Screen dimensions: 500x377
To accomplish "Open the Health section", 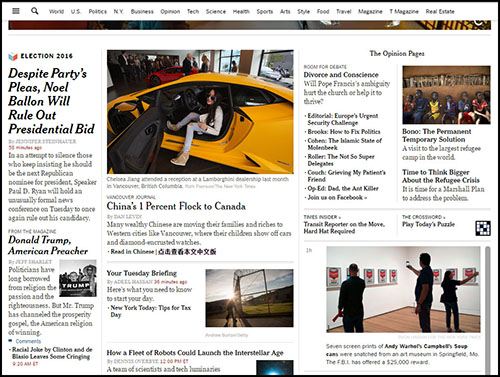I will click(x=241, y=11).
